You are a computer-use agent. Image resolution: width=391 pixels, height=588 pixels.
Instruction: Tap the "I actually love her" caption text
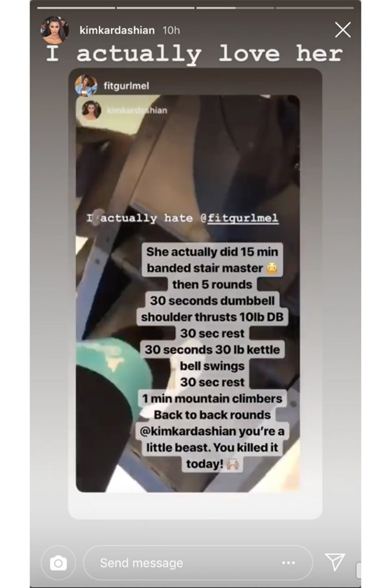(x=195, y=53)
